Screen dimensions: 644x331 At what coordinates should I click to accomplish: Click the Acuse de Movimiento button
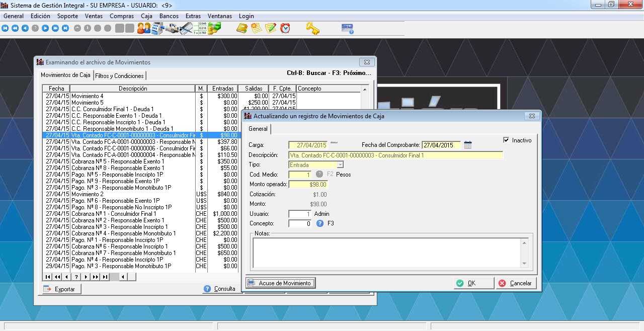(x=280, y=283)
